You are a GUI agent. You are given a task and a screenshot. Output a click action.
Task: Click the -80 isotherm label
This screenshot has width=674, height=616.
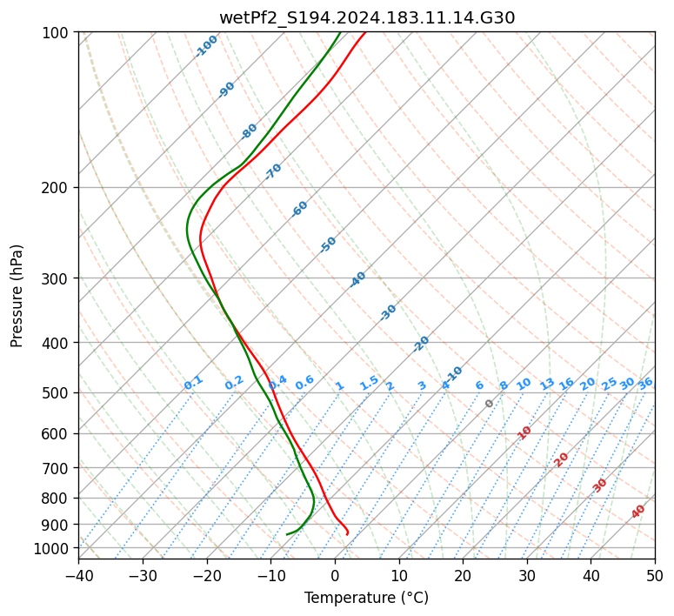tap(249, 131)
